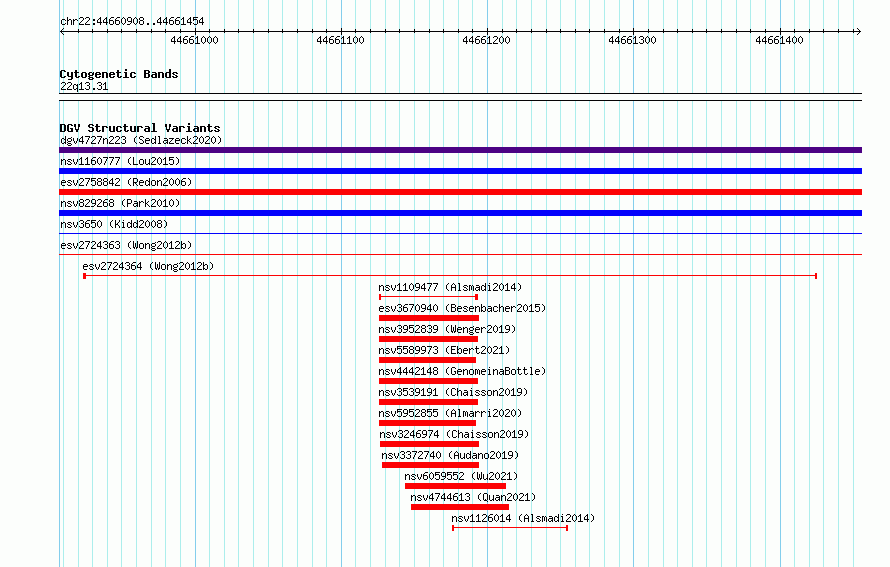
Task: Click the ruler's right arrow end
Action: [x=859, y=32]
